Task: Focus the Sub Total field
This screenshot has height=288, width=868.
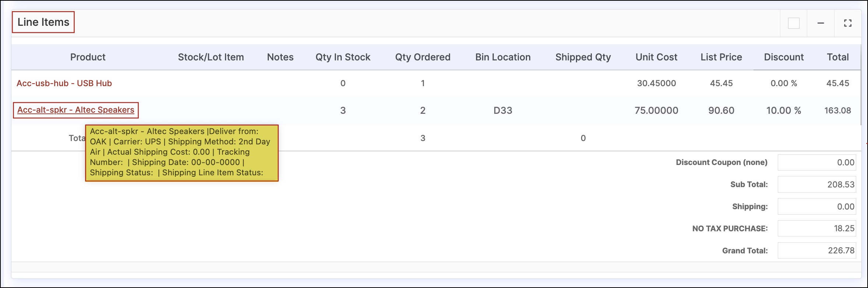Action: click(817, 185)
